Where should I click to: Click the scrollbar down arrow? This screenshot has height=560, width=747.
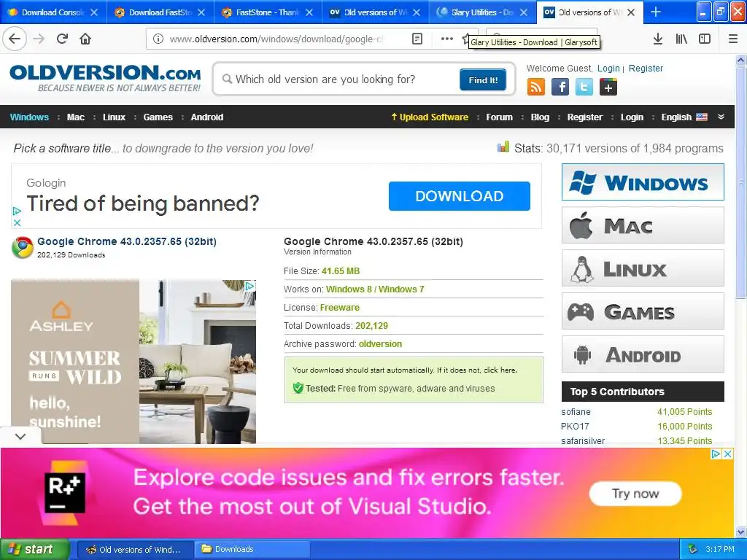pos(741,532)
